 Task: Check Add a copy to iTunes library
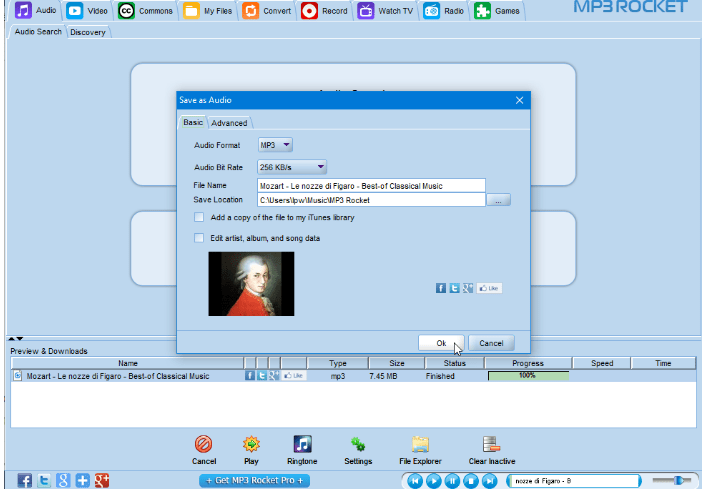[199, 217]
